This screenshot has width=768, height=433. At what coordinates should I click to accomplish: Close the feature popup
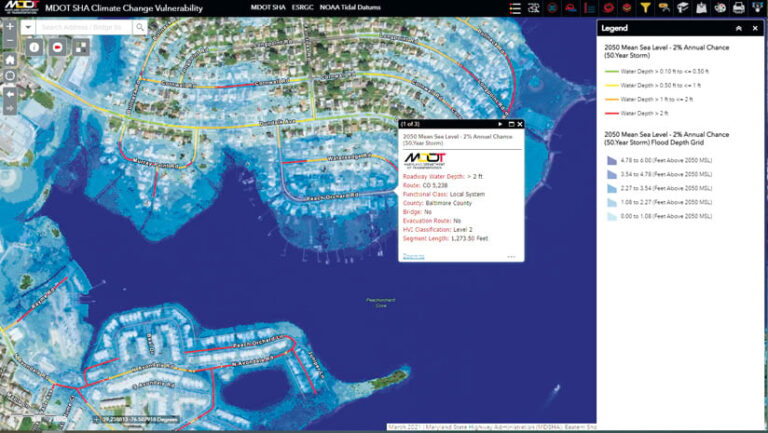click(x=520, y=124)
